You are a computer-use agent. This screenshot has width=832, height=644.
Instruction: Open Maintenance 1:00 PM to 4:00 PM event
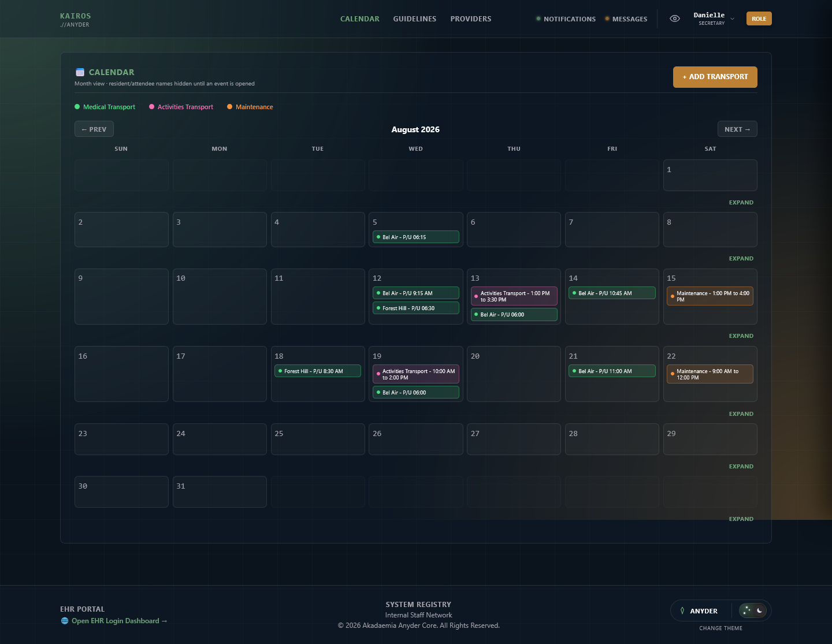(710, 296)
